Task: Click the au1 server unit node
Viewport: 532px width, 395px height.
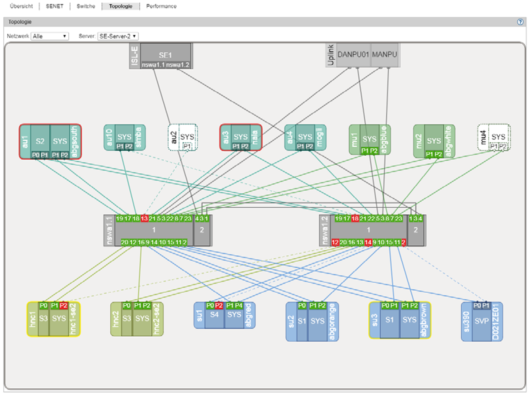Action: 50,141
